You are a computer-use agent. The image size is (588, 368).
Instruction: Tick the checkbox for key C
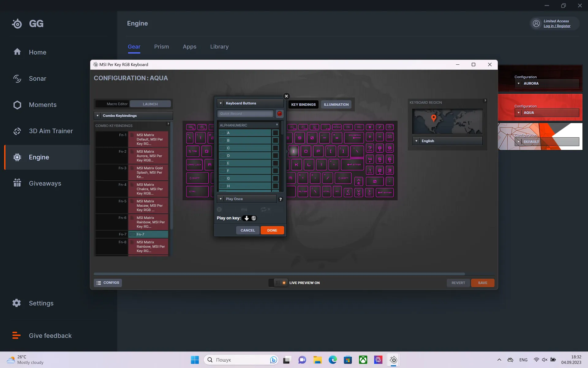[275, 148]
